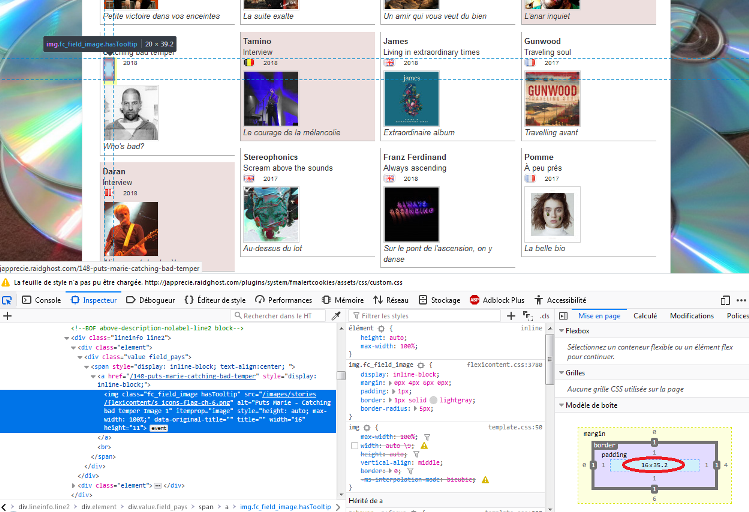
Task: Add a new CSS rule
Action: point(511,316)
